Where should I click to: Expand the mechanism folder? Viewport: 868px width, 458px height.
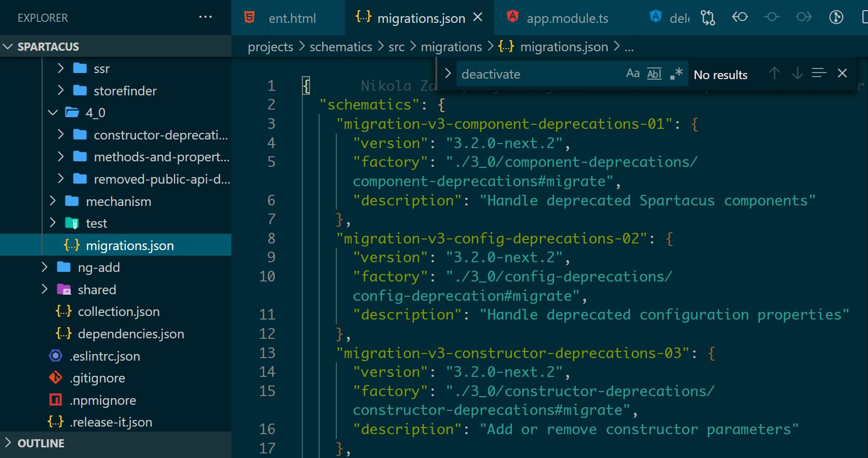click(x=53, y=201)
